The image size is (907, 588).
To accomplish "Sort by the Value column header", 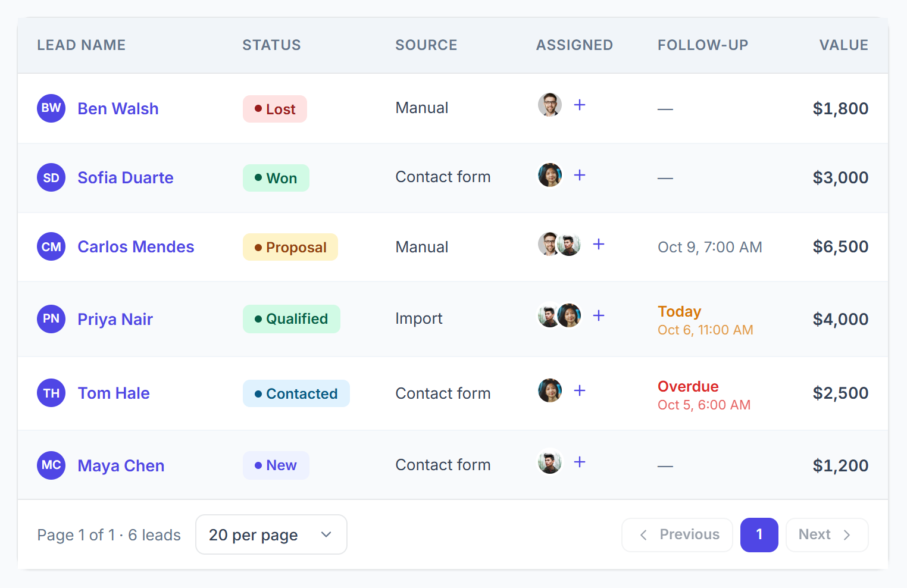I will point(844,45).
